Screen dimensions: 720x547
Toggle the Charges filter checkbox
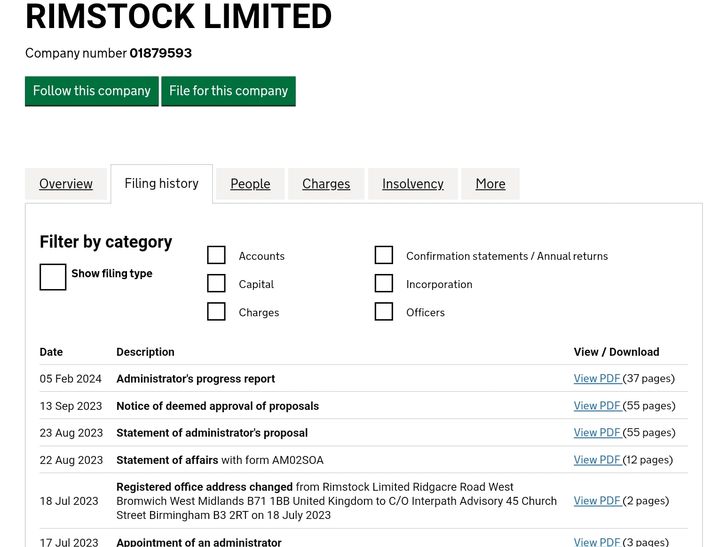216,311
